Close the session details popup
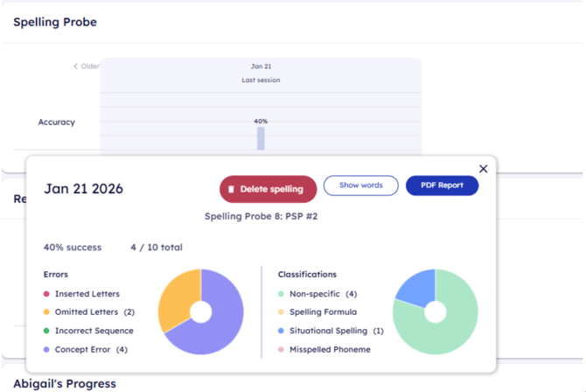The width and height of the screenshot is (586, 392). point(483,169)
